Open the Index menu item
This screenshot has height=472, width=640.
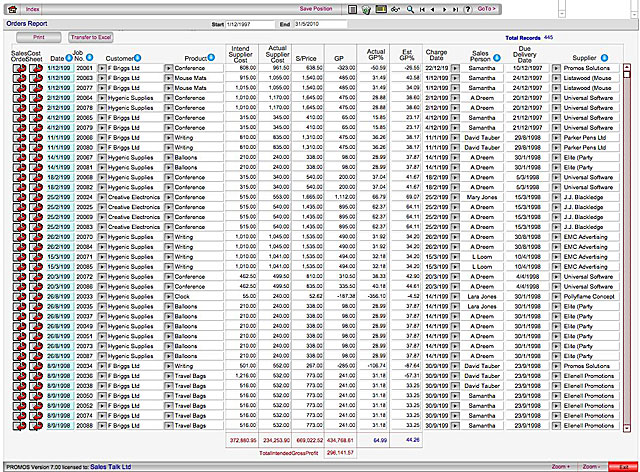click(33, 9)
